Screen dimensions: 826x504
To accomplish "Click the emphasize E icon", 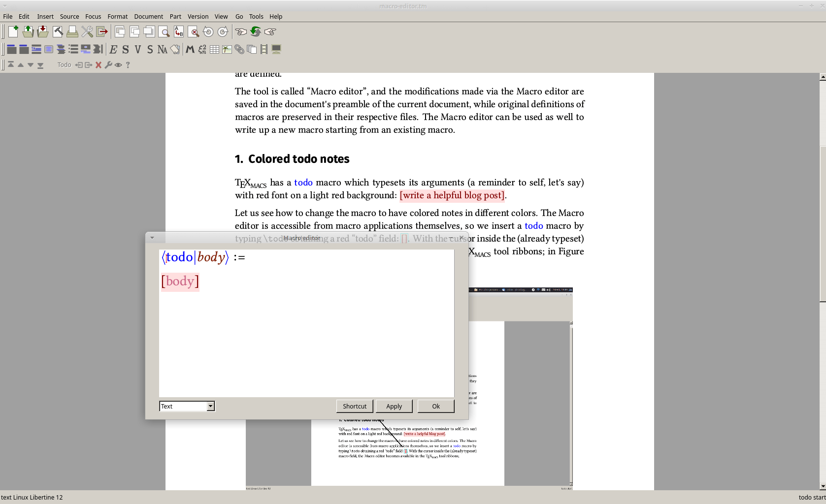I will [x=113, y=49].
